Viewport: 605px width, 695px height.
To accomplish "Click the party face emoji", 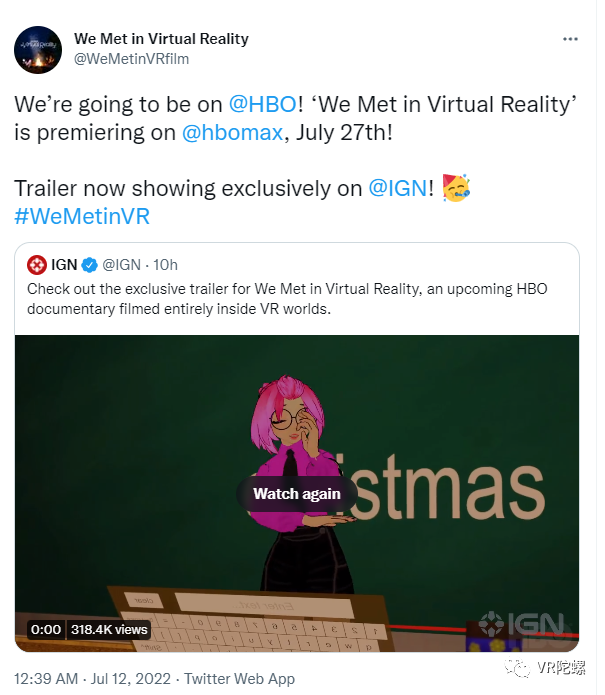I will click(456, 188).
